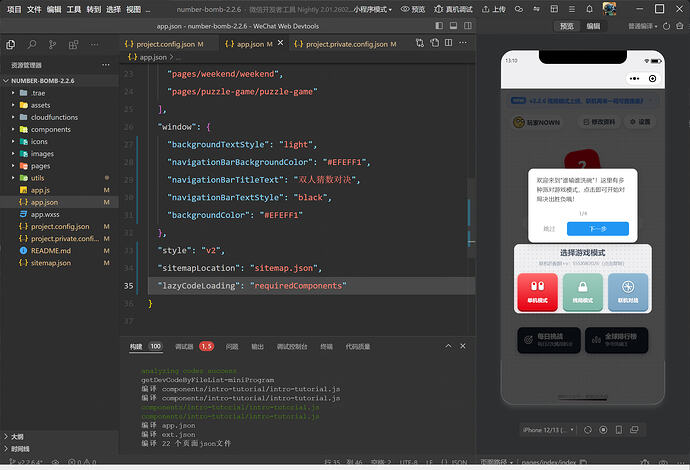Switch to the project.private.config.json tab

(x=345, y=45)
